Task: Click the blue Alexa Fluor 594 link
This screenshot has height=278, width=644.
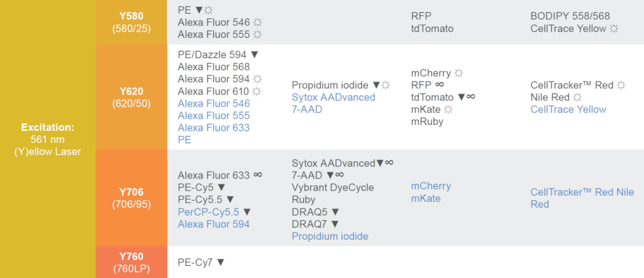Action: click(x=213, y=224)
